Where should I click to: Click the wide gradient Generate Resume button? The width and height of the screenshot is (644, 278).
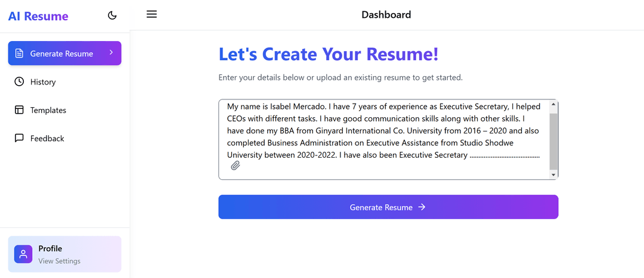click(x=388, y=207)
